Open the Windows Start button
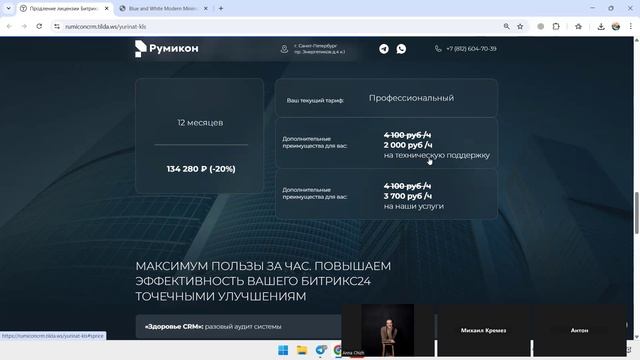640x360 pixels. 283,350
